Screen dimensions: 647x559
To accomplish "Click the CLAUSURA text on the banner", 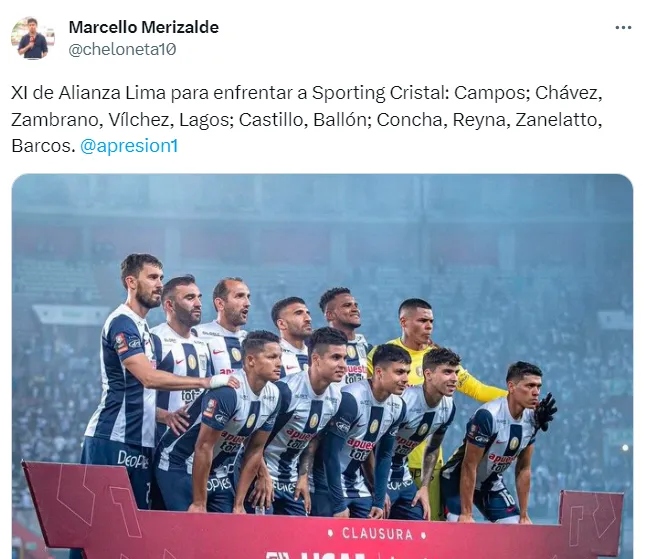I will [377, 533].
